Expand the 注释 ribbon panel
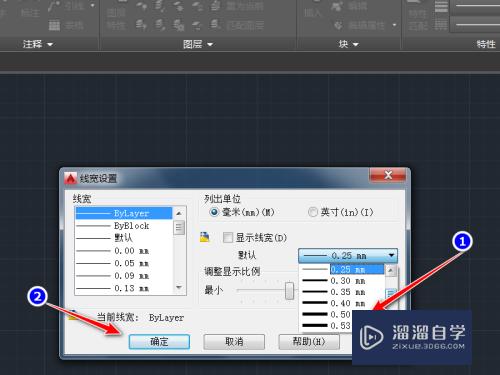This screenshot has height=375, width=500. tap(38, 44)
